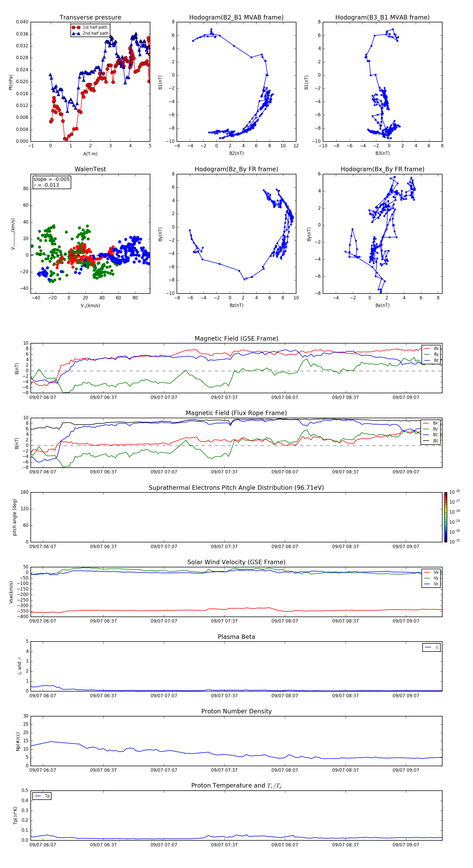The height and width of the screenshot is (868, 473).
Task: Select the Bz' legend entry in Flux Rope panel
Action: click(x=431, y=435)
